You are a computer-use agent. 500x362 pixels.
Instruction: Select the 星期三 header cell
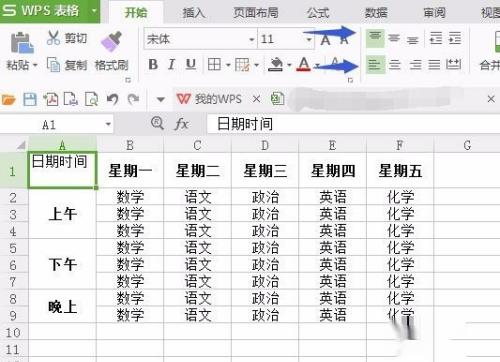[x=265, y=170]
